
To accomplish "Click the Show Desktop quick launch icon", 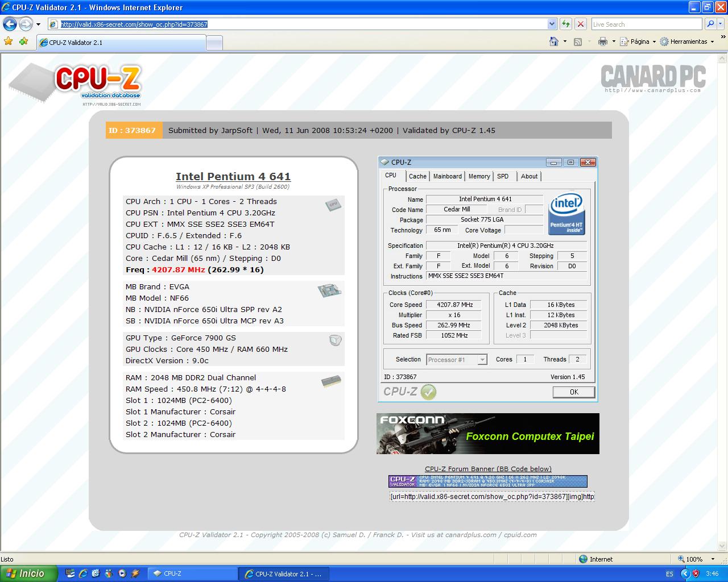I will coord(71,573).
